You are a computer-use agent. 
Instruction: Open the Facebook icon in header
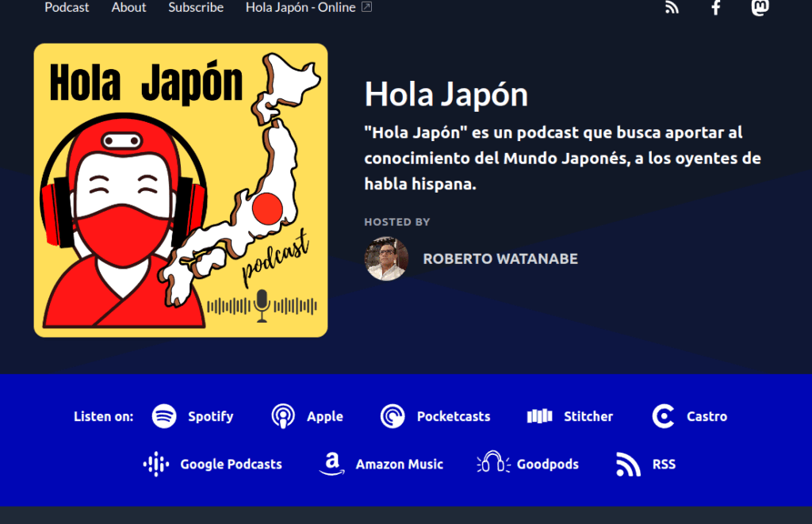pyautogui.click(x=716, y=8)
